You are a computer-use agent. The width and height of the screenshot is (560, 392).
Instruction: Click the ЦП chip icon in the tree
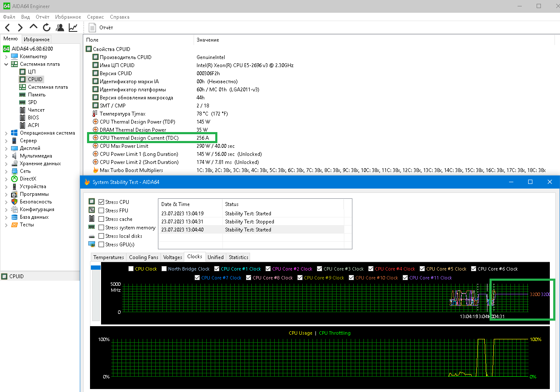[23, 72]
